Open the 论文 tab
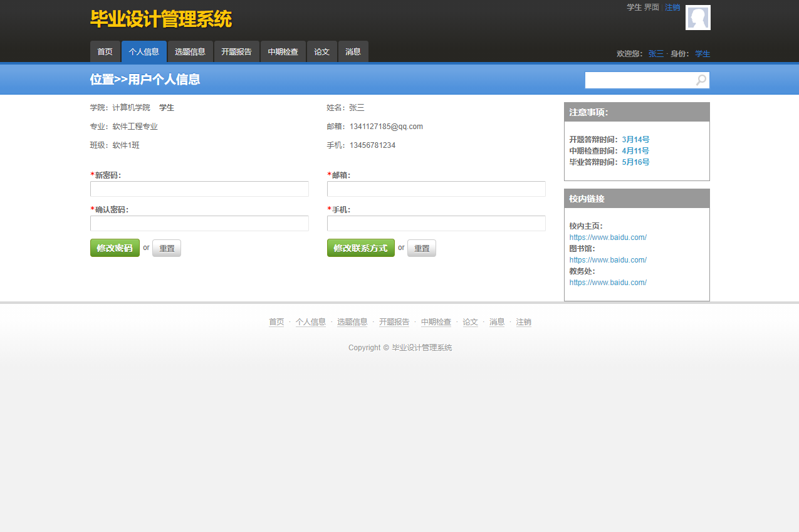 coord(321,51)
